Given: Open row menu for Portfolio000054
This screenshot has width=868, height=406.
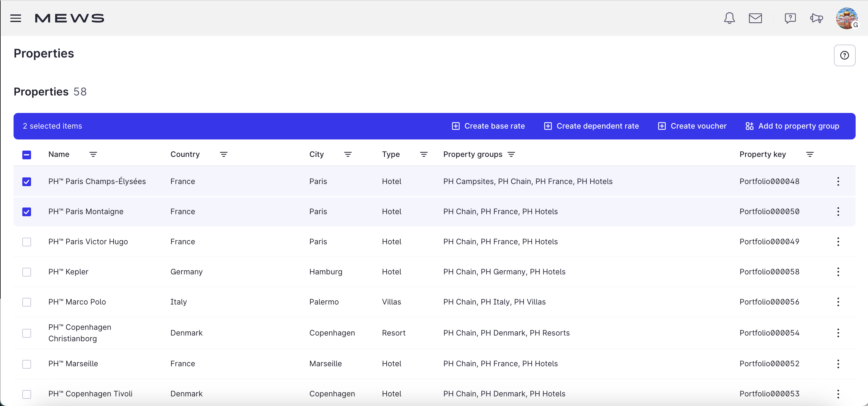Looking at the screenshot, I should (x=838, y=333).
